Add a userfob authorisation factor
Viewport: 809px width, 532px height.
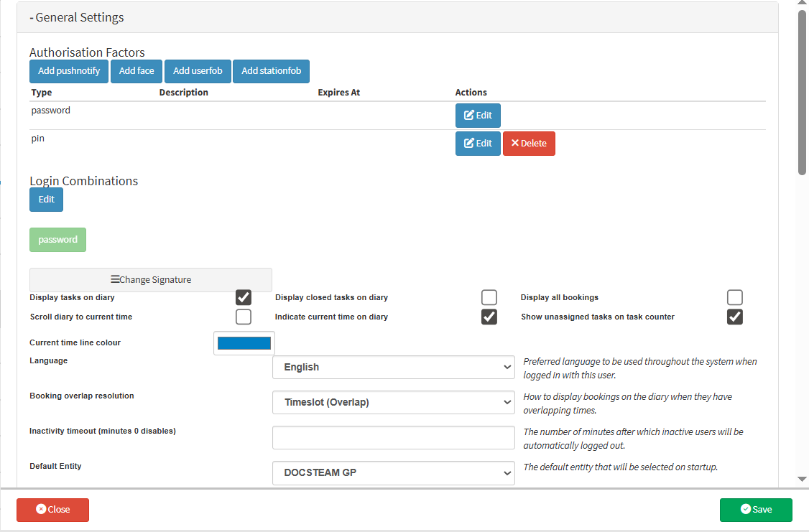click(x=198, y=71)
